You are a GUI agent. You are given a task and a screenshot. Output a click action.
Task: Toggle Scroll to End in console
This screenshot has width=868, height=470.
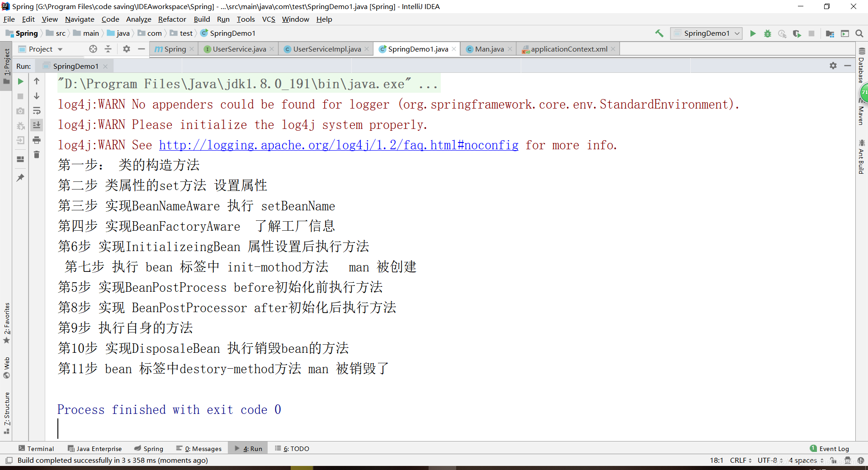tap(37, 125)
